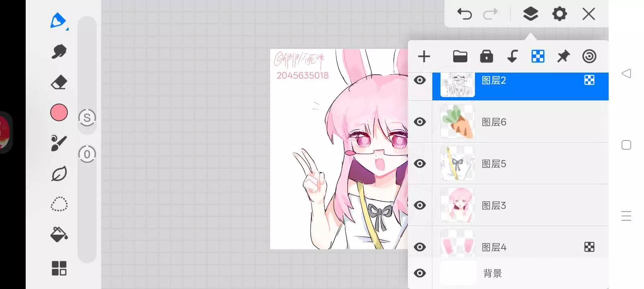Select the dotted lasso selection tool
644x289 pixels.
click(59, 204)
